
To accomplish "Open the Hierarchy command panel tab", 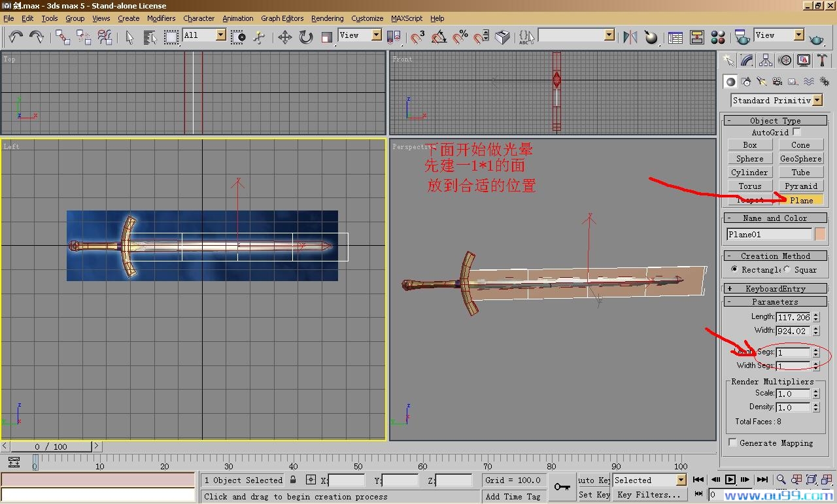I will click(x=766, y=61).
